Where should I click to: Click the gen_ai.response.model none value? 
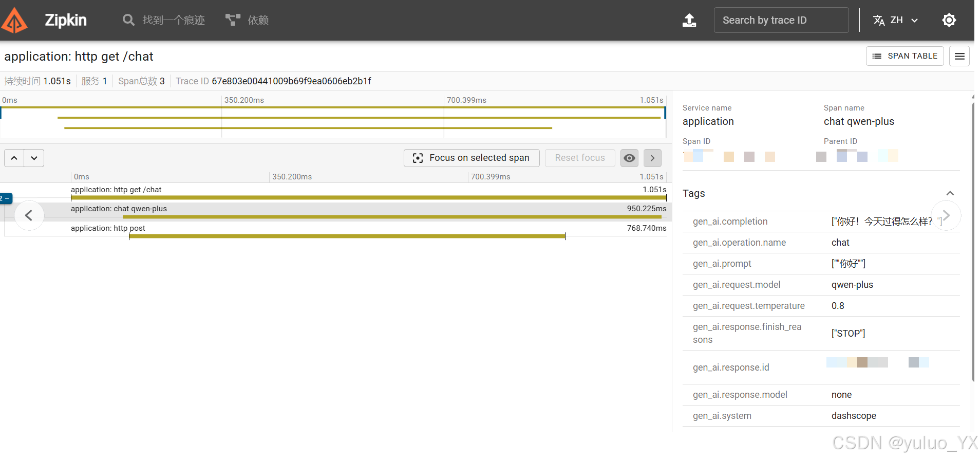(841, 395)
